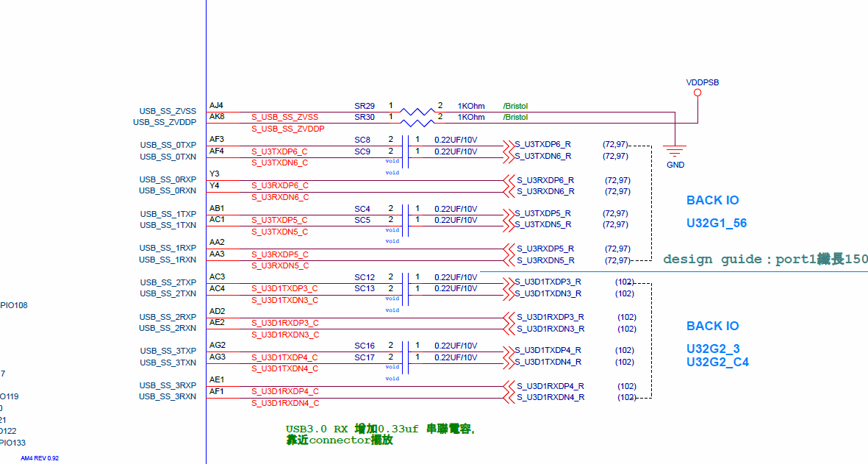This screenshot has width=868, height=464.
Task: Select net label S_USB_SS_ZVSS
Action: [284, 118]
